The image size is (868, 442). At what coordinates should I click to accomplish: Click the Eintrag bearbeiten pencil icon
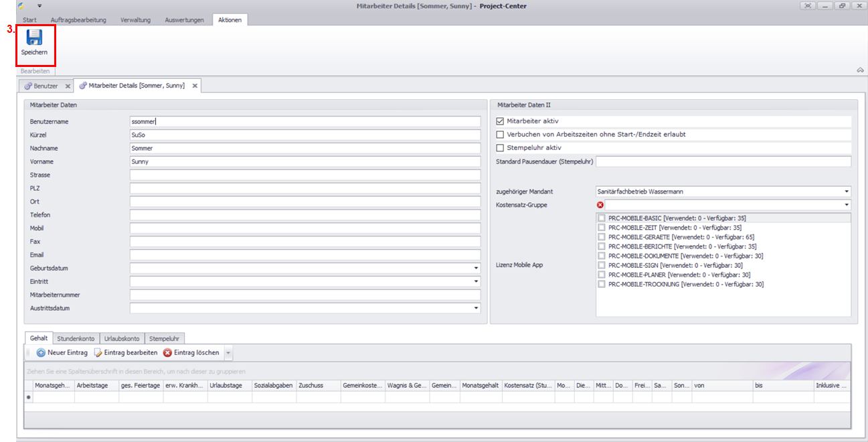98,353
